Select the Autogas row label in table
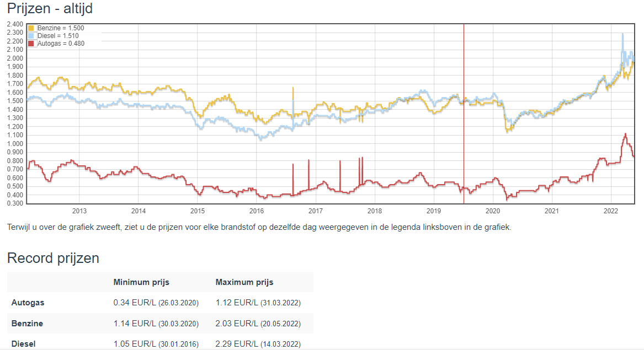 click(x=28, y=303)
